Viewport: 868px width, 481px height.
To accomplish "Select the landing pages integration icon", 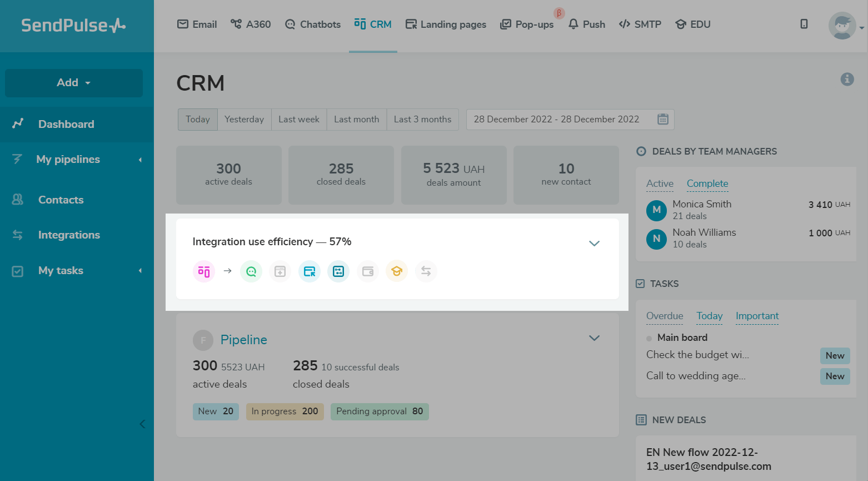I will [310, 271].
